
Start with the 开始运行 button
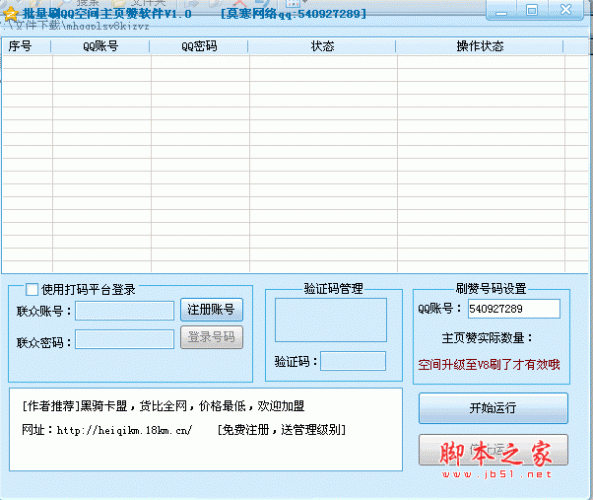tap(493, 408)
